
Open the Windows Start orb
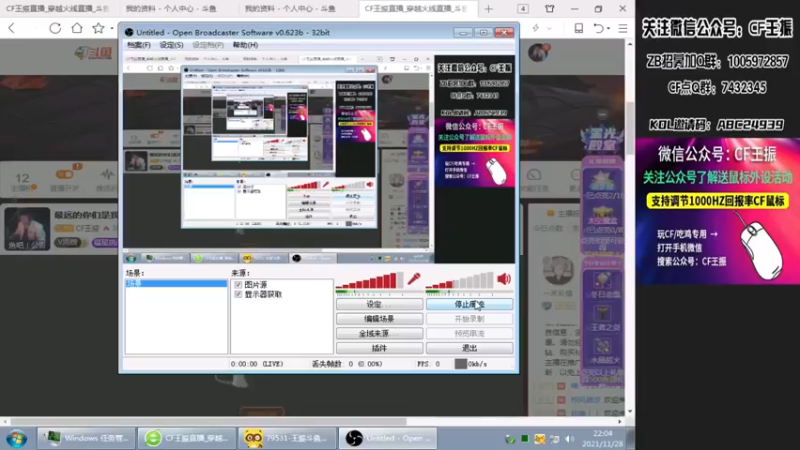tap(17, 439)
